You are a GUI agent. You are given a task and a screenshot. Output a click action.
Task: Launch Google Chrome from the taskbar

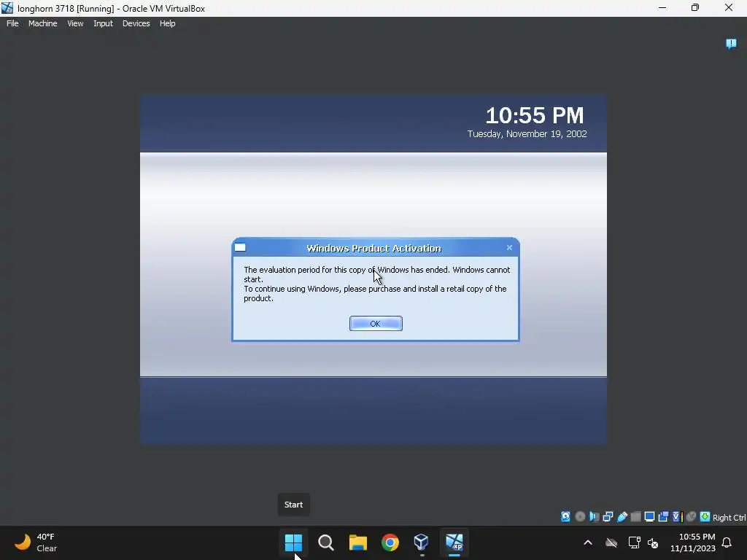pos(390,542)
